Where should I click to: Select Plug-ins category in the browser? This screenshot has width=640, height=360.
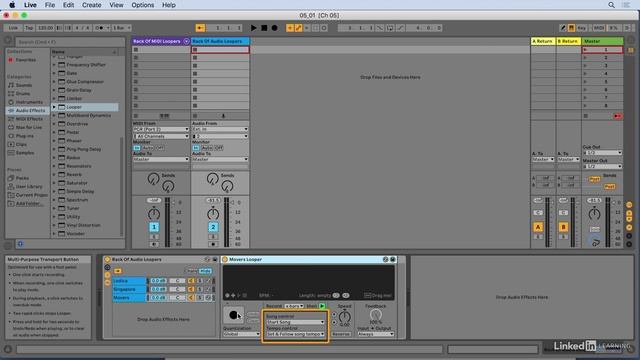point(24,136)
